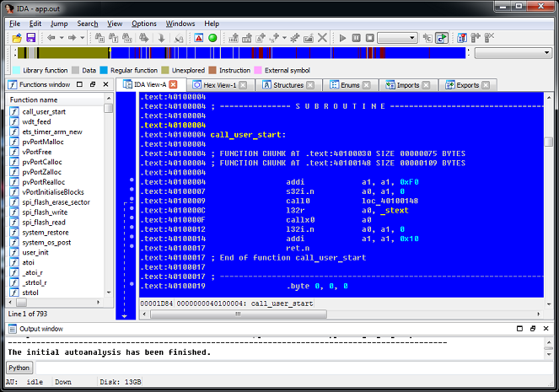This screenshot has width=559, height=392.
Task: Close the Hex View-1 tab
Action: pyautogui.click(x=243, y=85)
